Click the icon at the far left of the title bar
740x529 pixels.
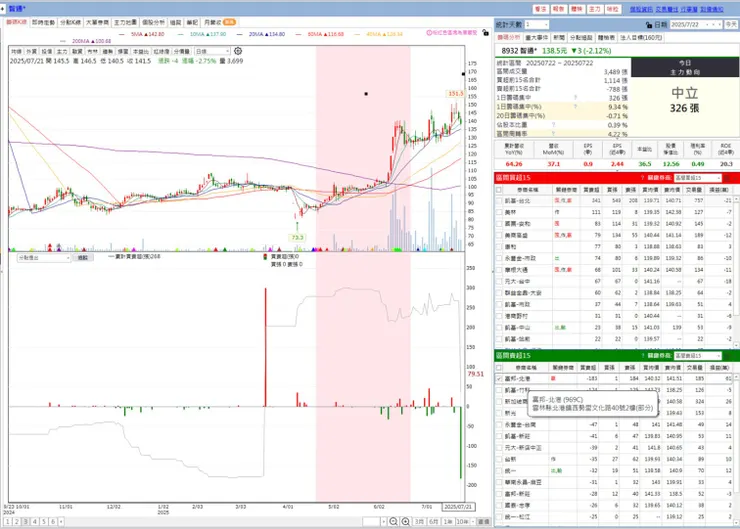pos(3,9)
